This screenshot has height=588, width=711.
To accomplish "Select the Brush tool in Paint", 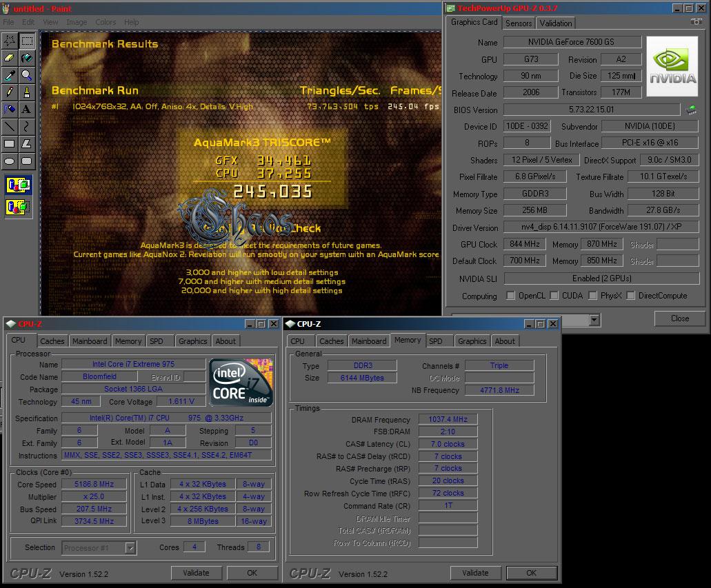I will (27, 92).
